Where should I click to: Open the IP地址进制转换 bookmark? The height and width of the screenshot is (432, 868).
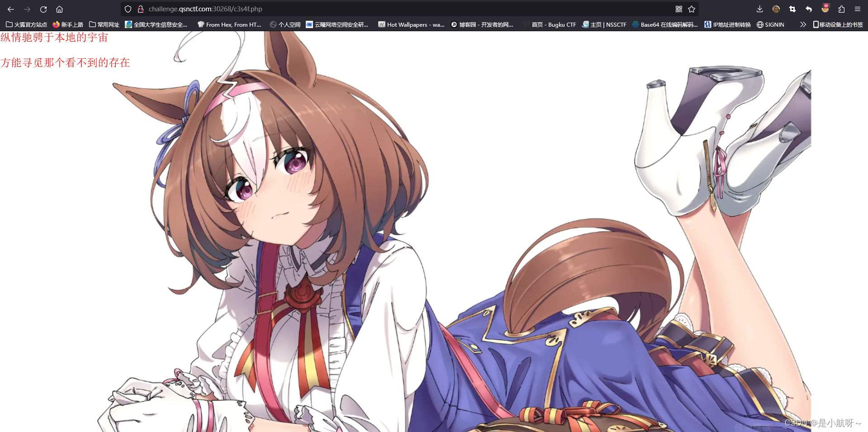pyautogui.click(x=727, y=24)
